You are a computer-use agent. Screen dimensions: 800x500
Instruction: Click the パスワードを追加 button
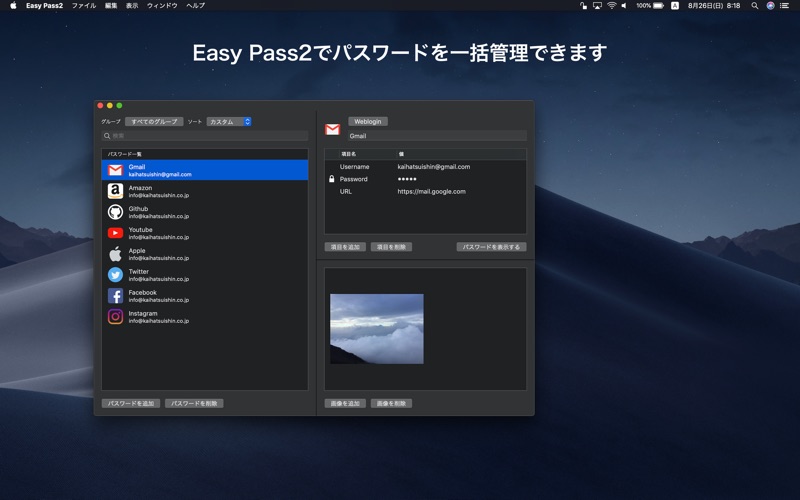pyautogui.click(x=131, y=404)
